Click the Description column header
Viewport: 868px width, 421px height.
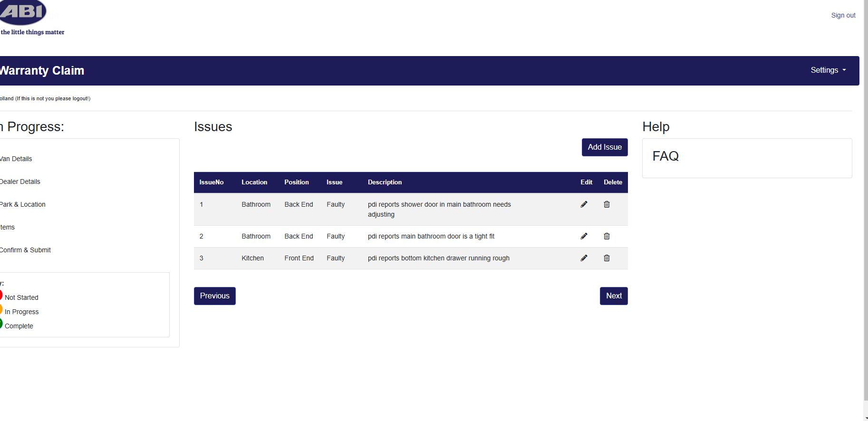tap(385, 182)
